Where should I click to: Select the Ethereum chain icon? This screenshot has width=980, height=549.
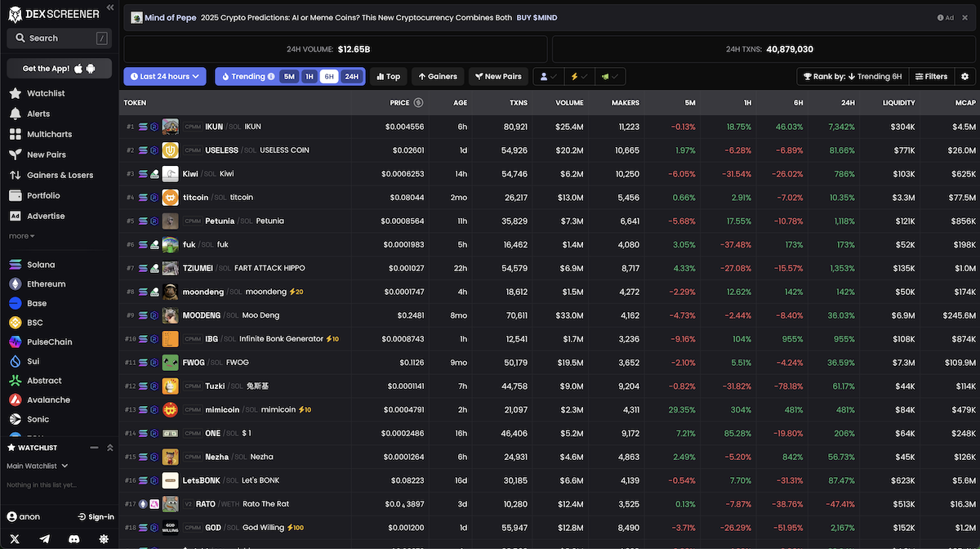click(x=15, y=283)
